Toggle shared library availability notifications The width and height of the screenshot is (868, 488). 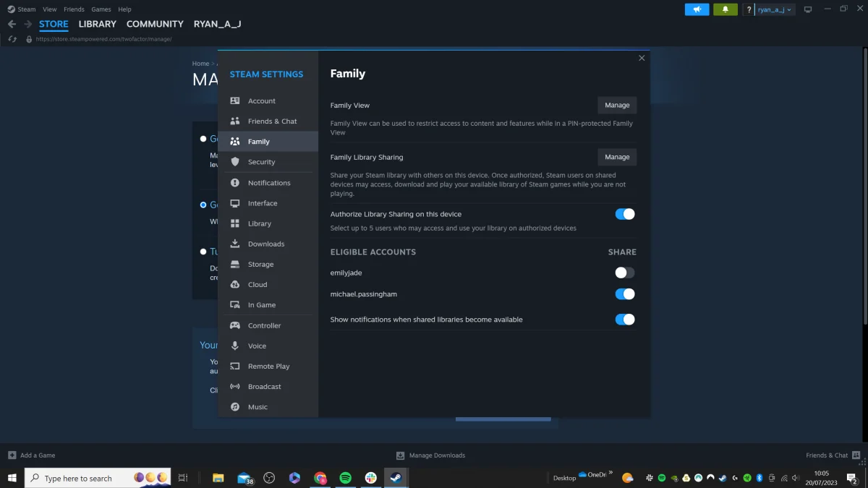pos(624,320)
